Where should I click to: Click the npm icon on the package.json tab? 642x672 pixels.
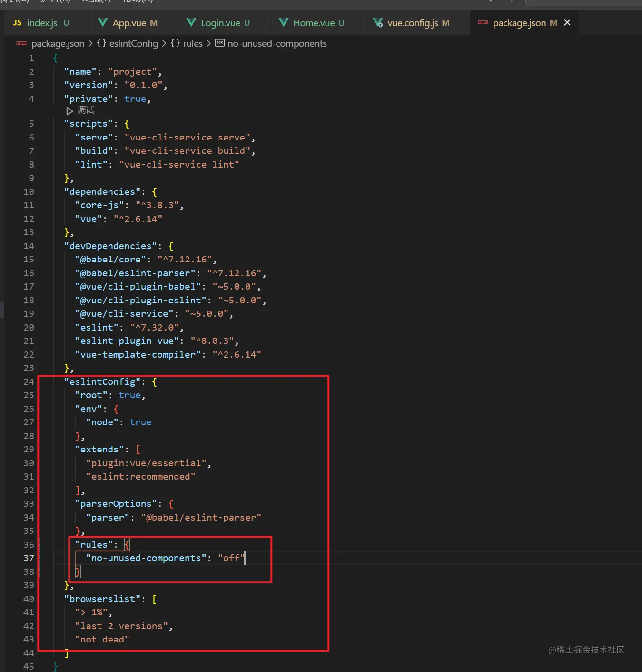coord(483,22)
